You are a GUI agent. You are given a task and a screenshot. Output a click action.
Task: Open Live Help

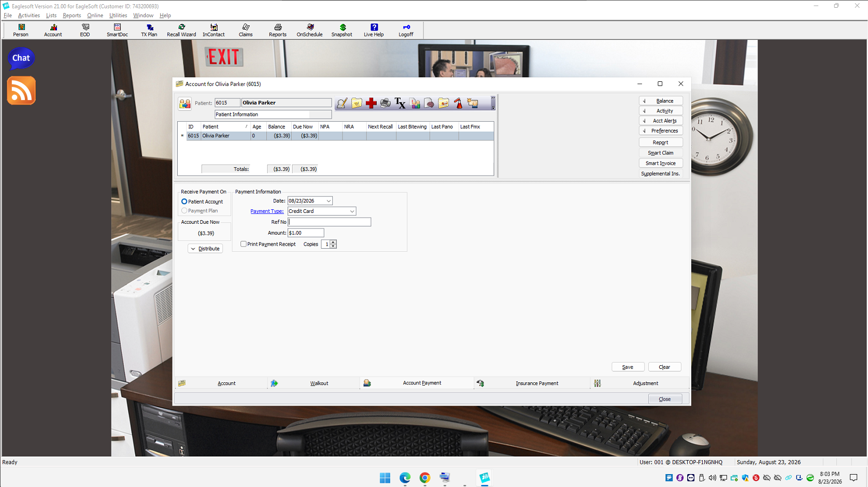pyautogui.click(x=374, y=30)
